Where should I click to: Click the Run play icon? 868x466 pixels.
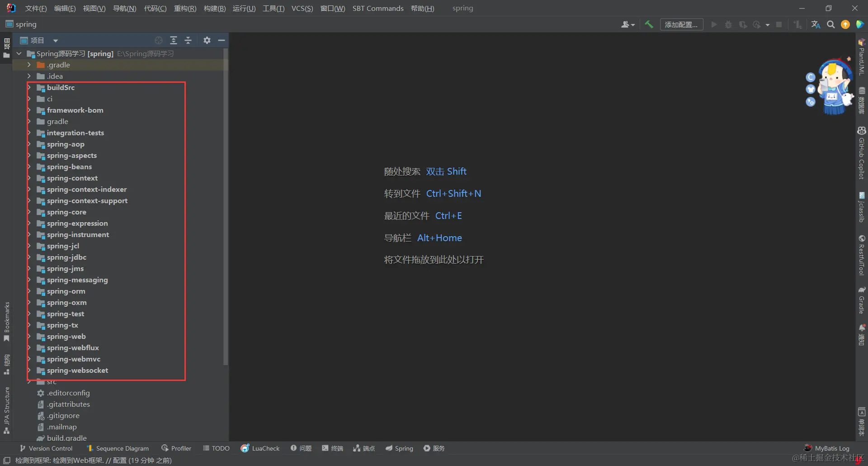[x=714, y=24]
